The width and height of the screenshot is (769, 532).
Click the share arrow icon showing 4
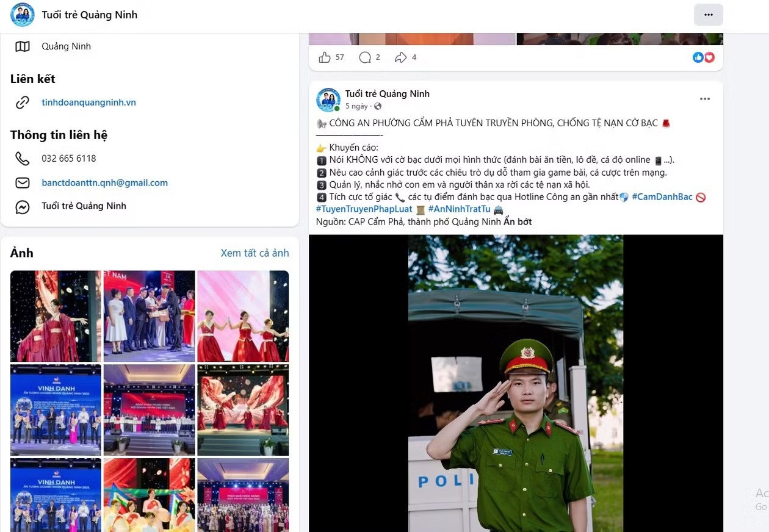pyautogui.click(x=400, y=57)
